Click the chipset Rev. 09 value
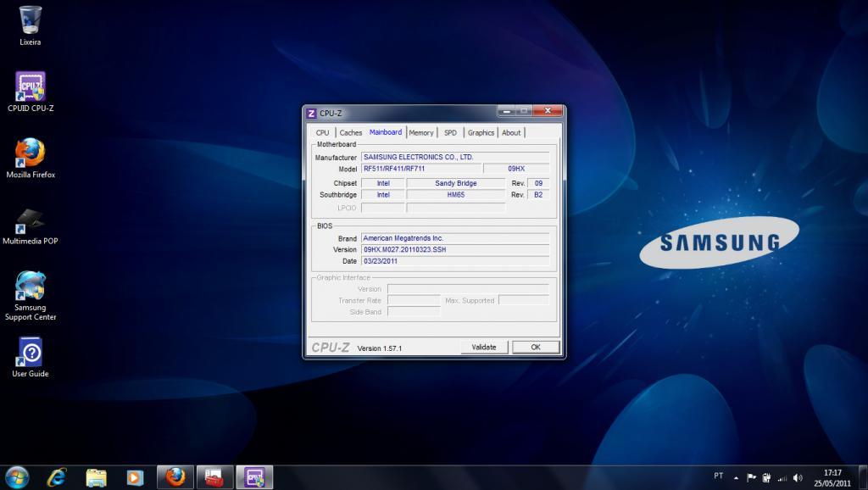The height and width of the screenshot is (490, 868). point(538,183)
